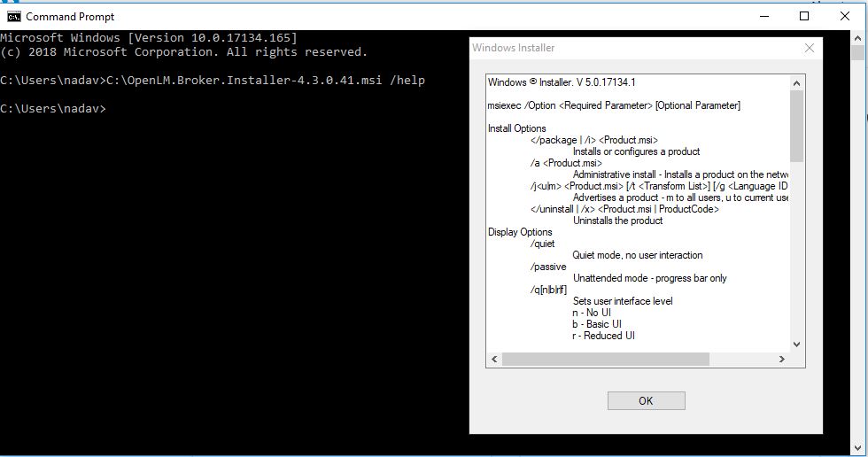Click the Windows Installer title bar
Image resolution: width=868 pixels, height=457 pixels.
[x=620, y=48]
